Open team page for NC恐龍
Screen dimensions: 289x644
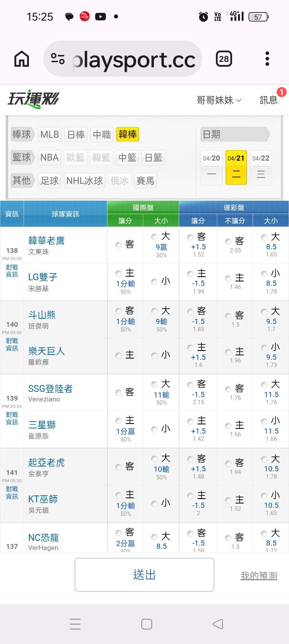point(44,538)
